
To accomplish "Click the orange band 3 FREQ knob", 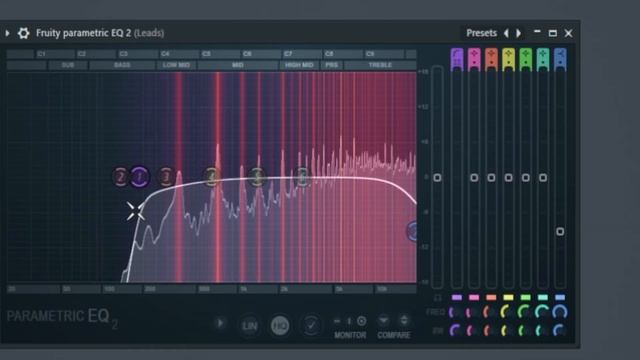I will coord(491,313).
